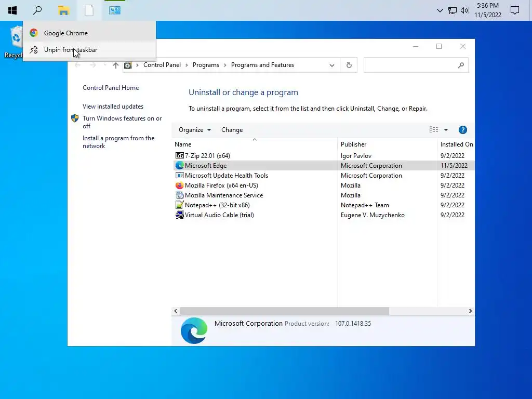Screen dimensions: 532x399
Task: Click the 7-Zip program icon
Action: coord(179,155)
